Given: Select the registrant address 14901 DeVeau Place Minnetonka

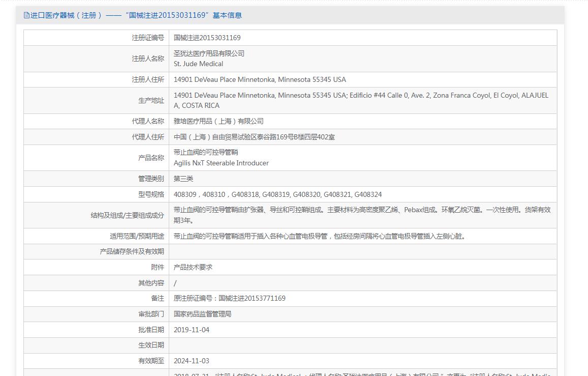Looking at the screenshot, I should (x=260, y=79).
